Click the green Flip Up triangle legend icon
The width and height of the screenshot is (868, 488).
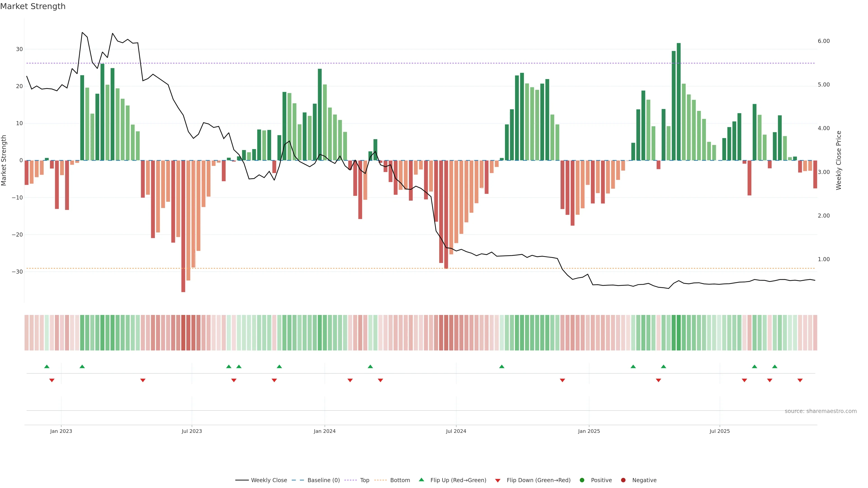pyautogui.click(x=421, y=480)
